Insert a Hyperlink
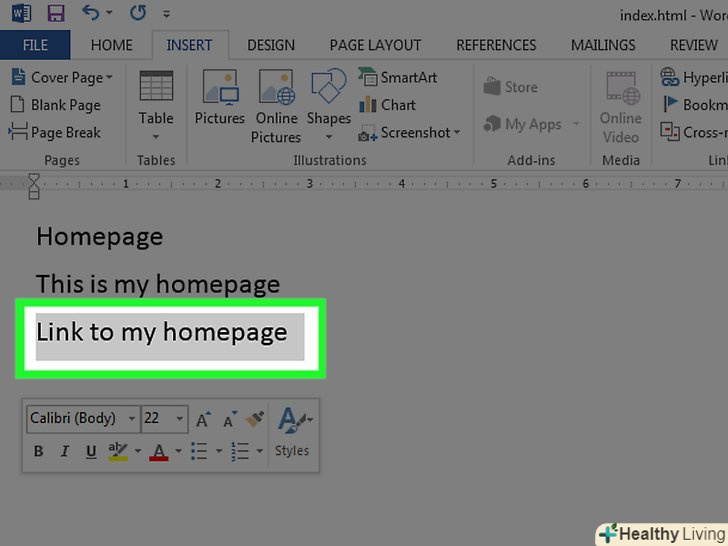Screen dimensions: 728x546 click(x=694, y=77)
